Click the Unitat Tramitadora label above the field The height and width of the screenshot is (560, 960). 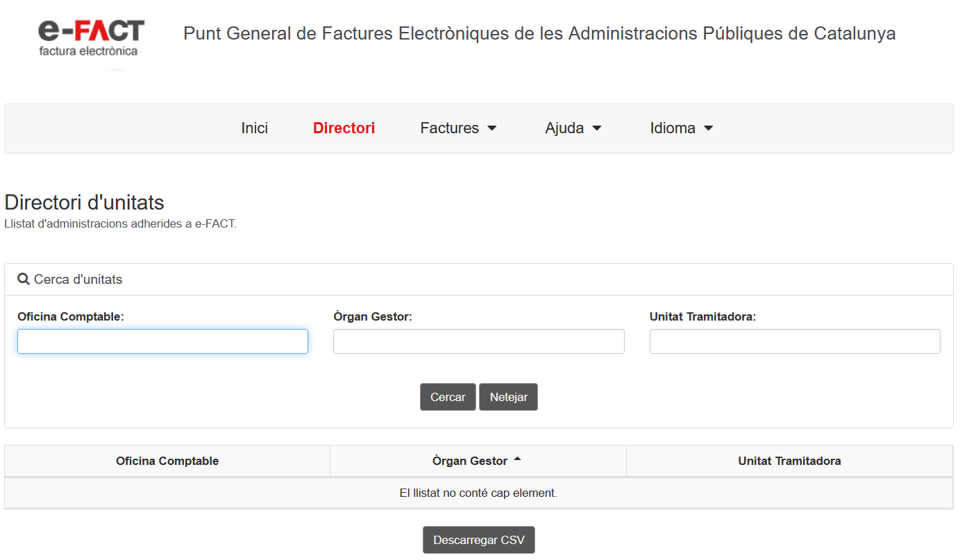[x=702, y=316]
